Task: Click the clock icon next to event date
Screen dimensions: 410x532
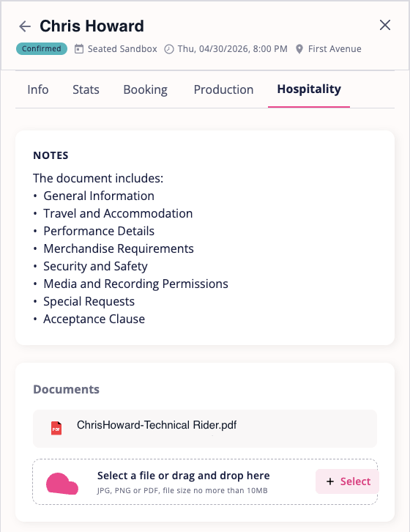Action: pyautogui.click(x=169, y=49)
